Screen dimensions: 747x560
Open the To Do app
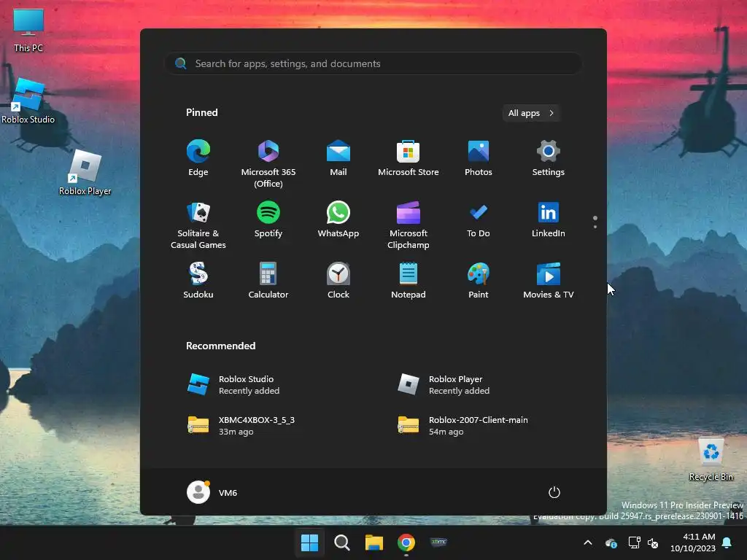(x=479, y=220)
